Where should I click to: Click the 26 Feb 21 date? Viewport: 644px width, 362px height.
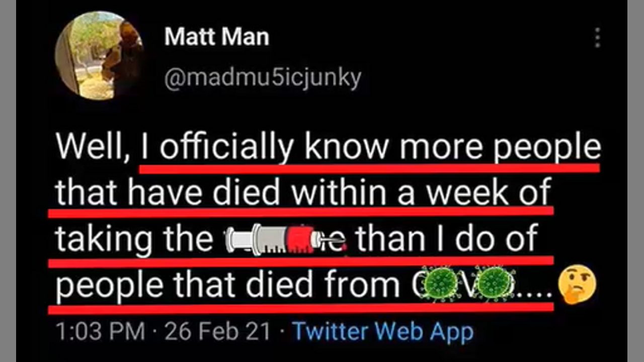click(217, 332)
